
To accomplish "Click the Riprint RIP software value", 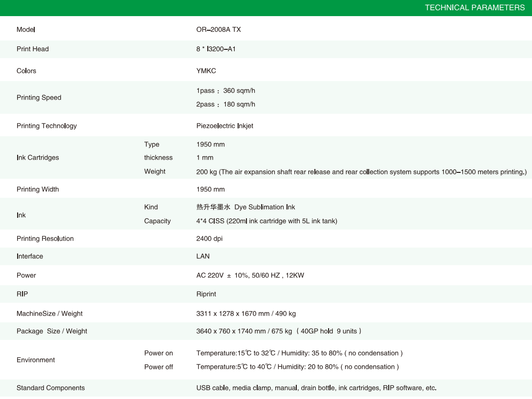I will [206, 294].
